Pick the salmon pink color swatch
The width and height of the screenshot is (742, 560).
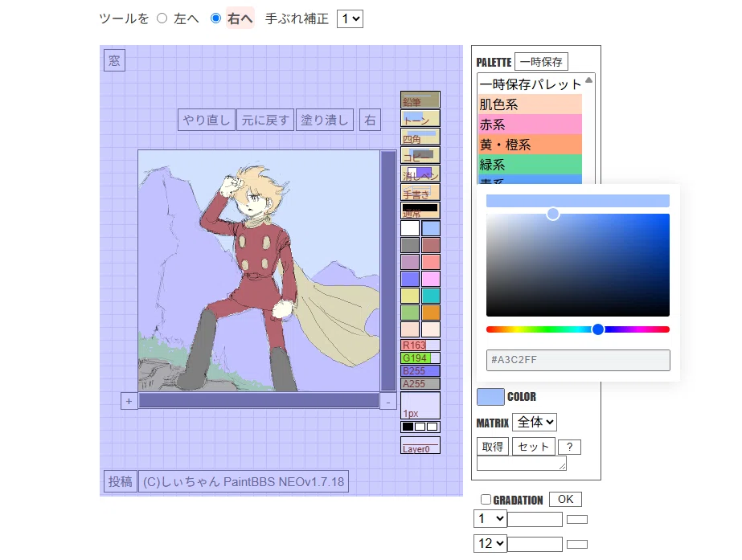tap(431, 262)
